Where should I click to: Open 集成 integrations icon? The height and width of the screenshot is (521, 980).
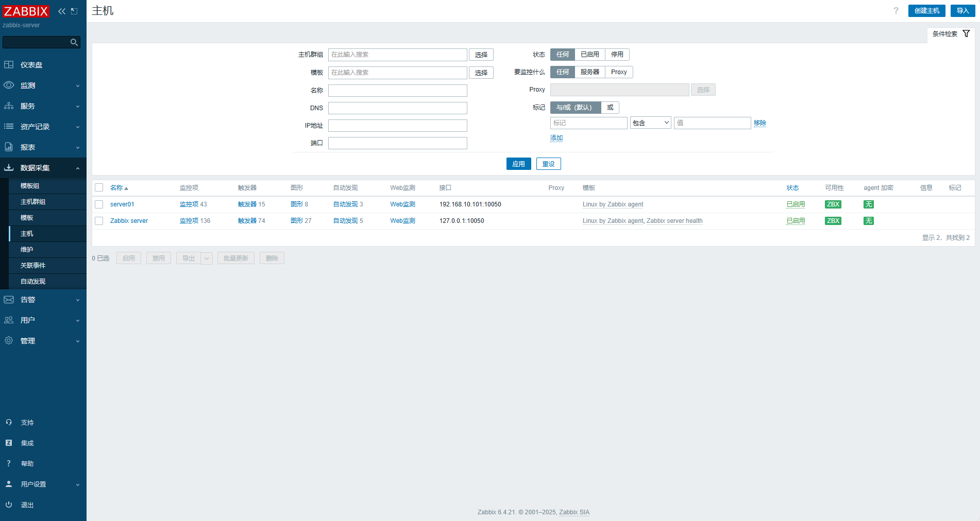click(x=9, y=443)
